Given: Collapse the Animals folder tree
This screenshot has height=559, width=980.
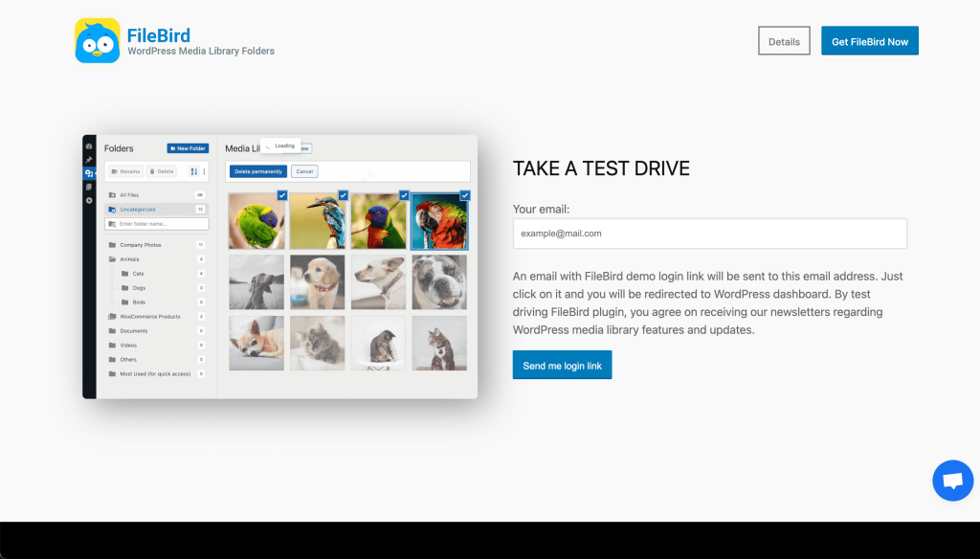Looking at the screenshot, I should point(112,258).
